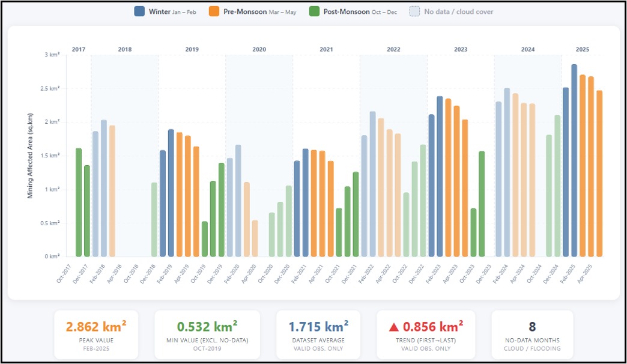Viewport: 627px width, 364px height.
Task: Click the No-Data Months 8 card
Action: [532, 335]
